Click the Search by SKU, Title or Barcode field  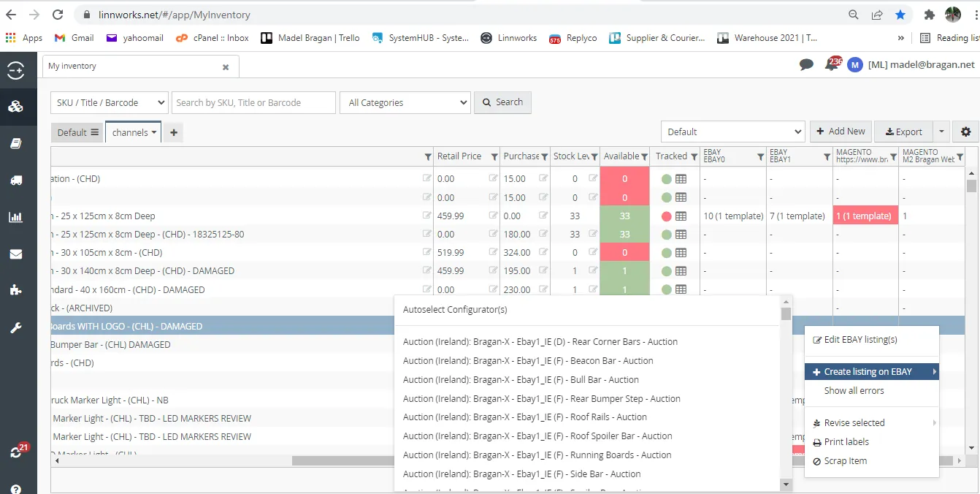[254, 102]
